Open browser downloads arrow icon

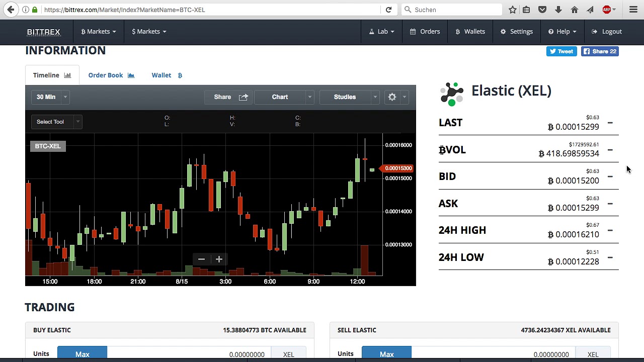[x=558, y=10]
